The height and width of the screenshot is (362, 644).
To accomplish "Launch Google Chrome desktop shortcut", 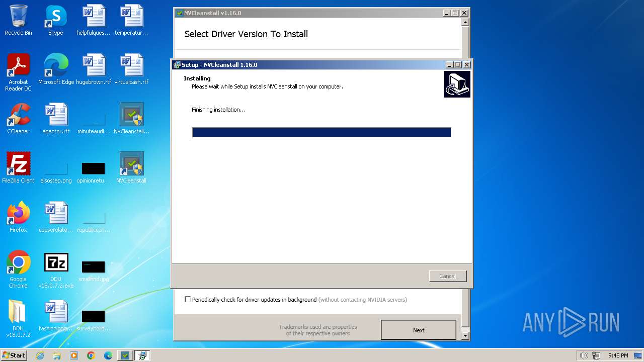I will click(x=18, y=269).
